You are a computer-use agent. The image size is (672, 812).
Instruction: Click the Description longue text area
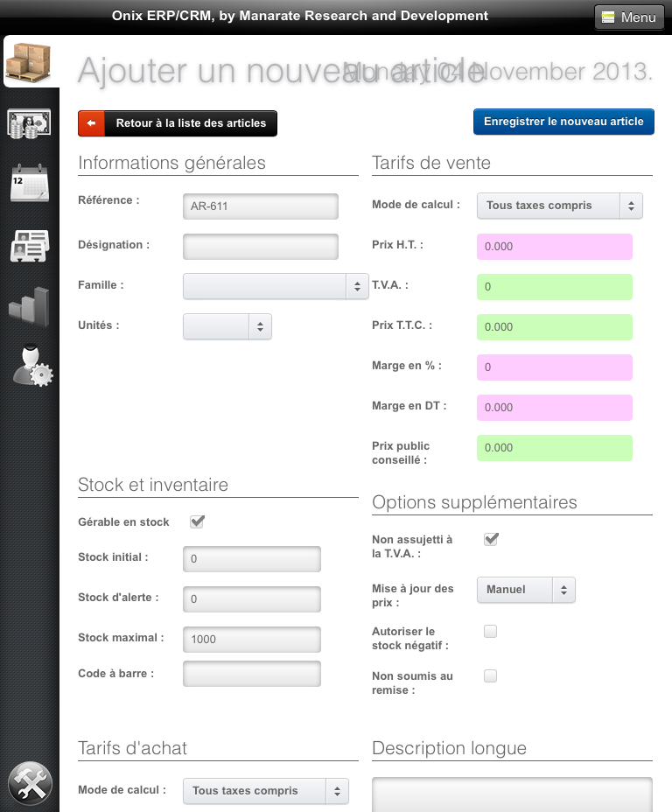(x=512, y=794)
